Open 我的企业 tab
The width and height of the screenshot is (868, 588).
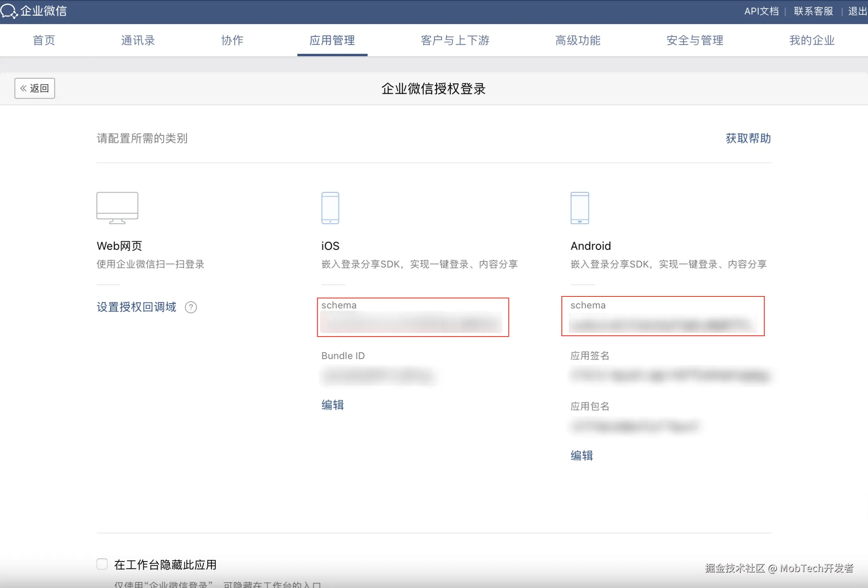point(812,40)
